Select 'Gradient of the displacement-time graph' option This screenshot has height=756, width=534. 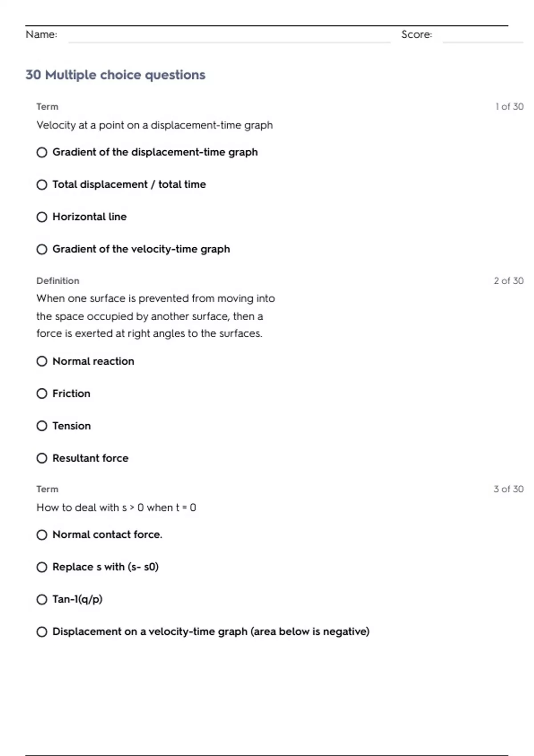(42, 153)
